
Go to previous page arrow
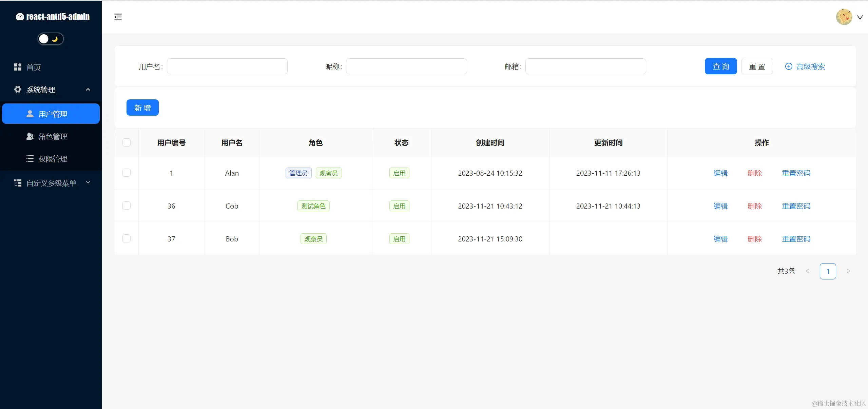coord(808,271)
